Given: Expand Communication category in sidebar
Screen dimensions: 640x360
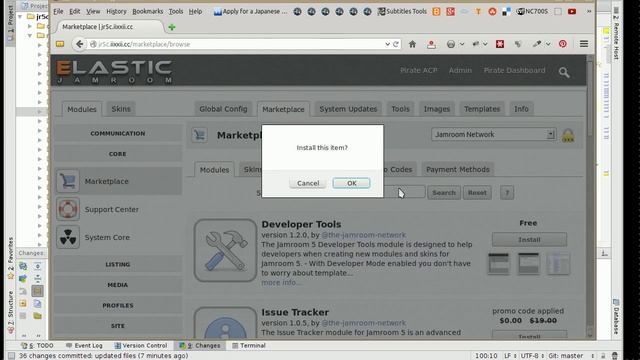Looking at the screenshot, I should [118, 133].
